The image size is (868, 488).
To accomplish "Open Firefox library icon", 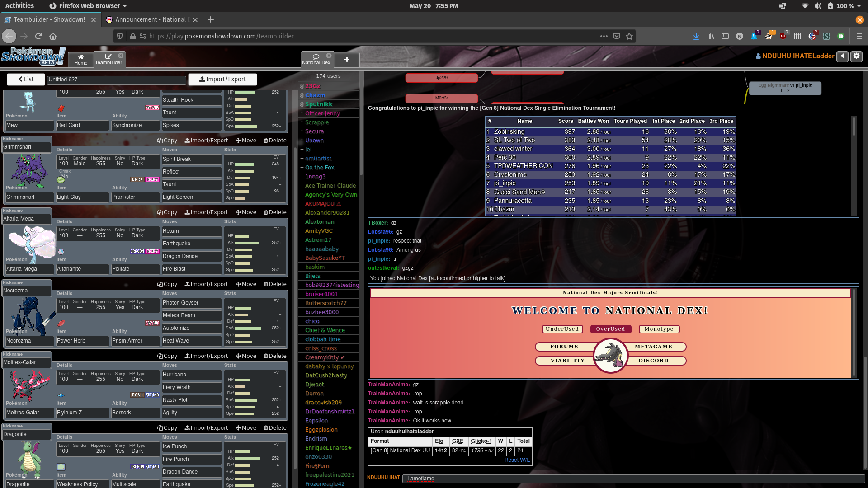I will [711, 36].
